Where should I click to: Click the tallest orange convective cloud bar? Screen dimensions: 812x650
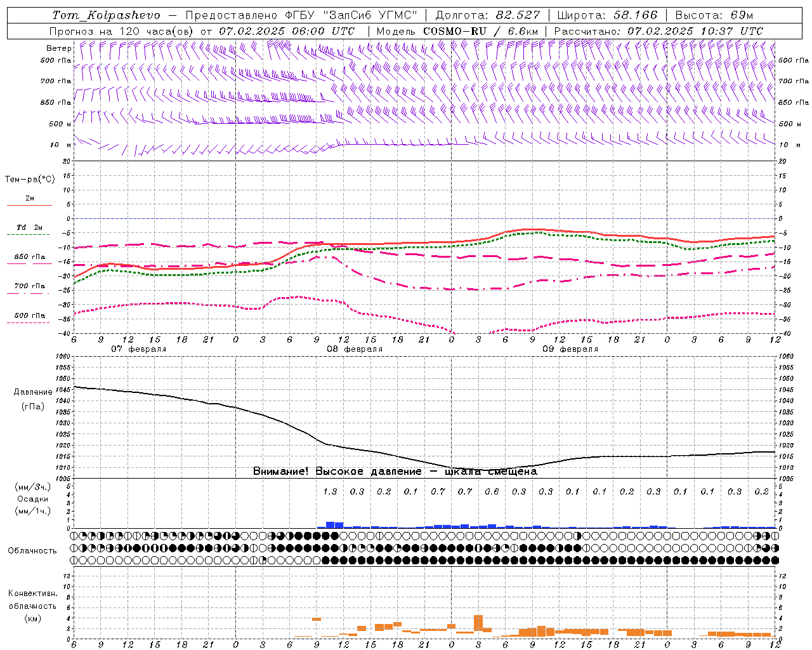click(x=478, y=623)
